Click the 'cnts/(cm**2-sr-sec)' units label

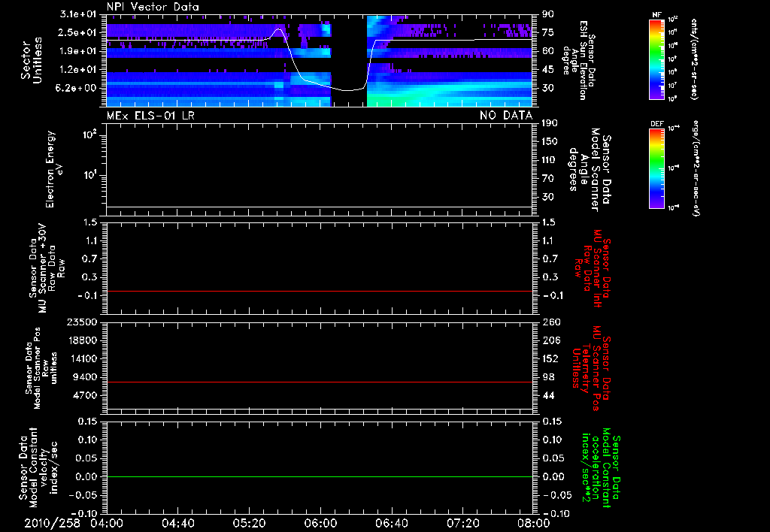tap(694, 59)
